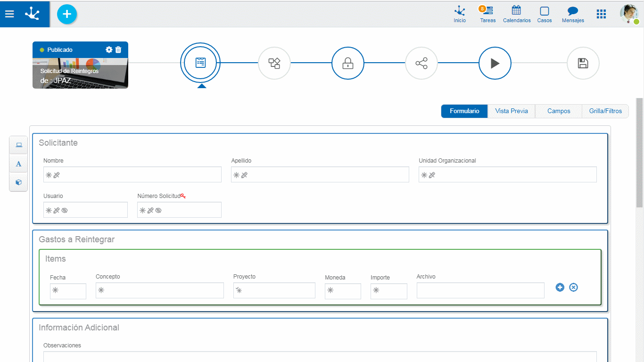Select the form design wizard step
This screenshot has height=362, width=644.
pos(200,63)
